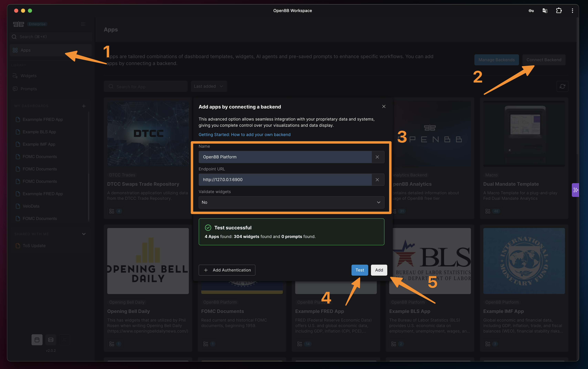Image resolution: width=588 pixels, height=369 pixels.
Task: Click the refresh icon near Connect Backend
Action: click(x=562, y=86)
